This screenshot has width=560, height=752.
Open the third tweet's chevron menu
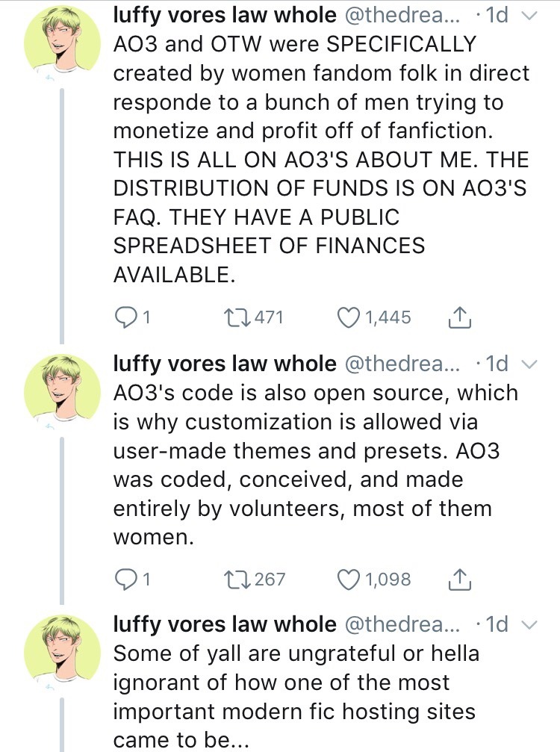click(x=529, y=624)
